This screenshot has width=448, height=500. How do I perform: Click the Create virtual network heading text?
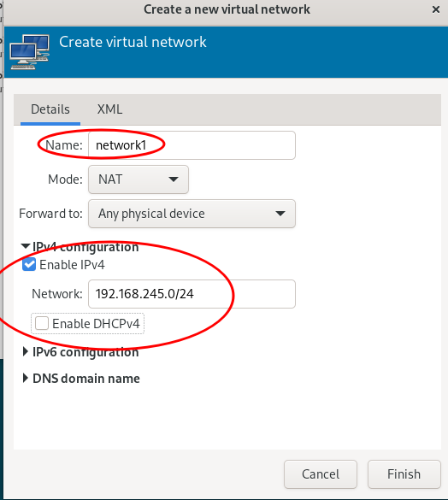133,42
